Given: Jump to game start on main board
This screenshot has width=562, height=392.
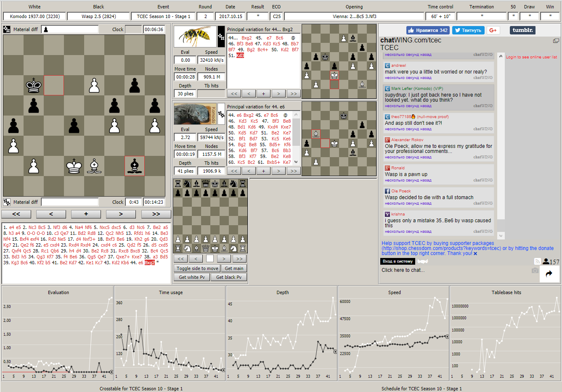Looking at the screenshot, I should [x=16, y=214].
